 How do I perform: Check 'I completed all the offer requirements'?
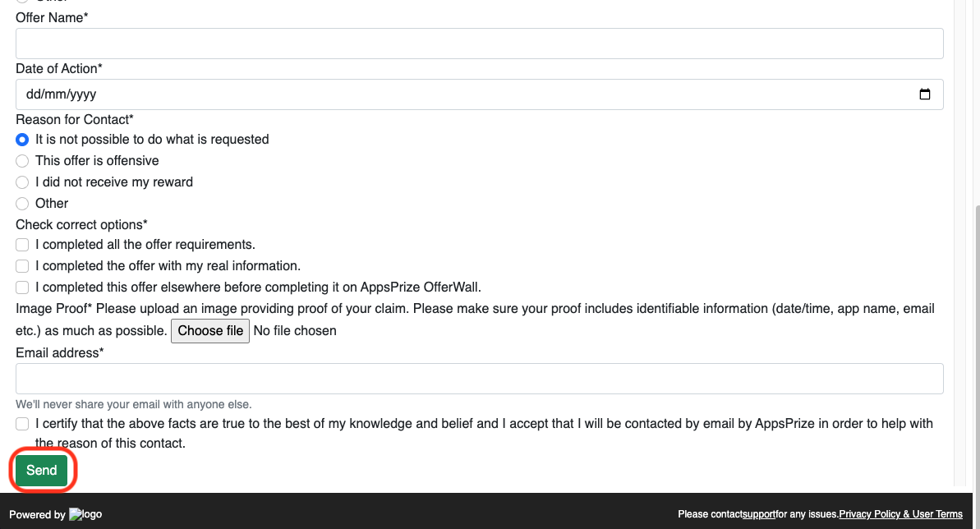tap(22, 244)
